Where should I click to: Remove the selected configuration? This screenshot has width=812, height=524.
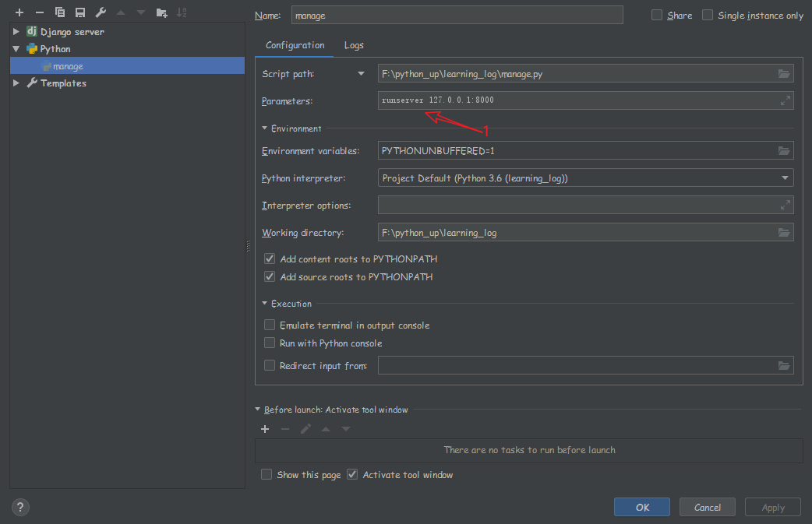(40, 12)
